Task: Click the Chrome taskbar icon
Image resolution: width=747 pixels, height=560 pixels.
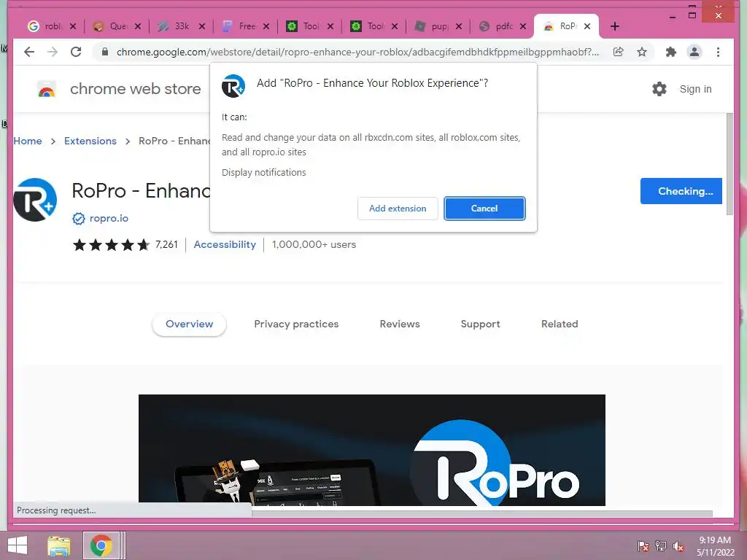Action: click(x=101, y=545)
